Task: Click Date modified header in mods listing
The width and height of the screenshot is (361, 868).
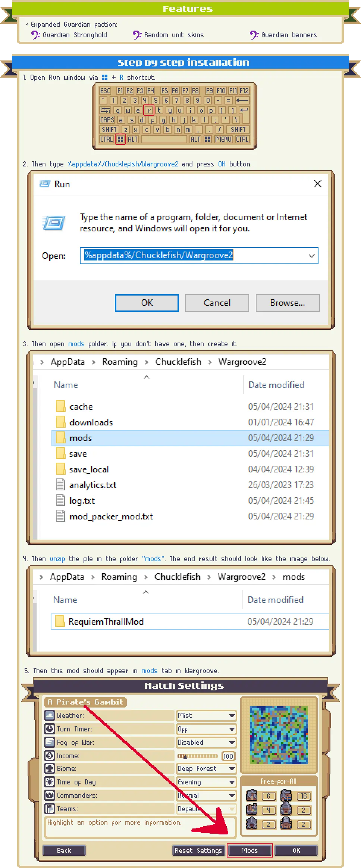Action: point(275,600)
